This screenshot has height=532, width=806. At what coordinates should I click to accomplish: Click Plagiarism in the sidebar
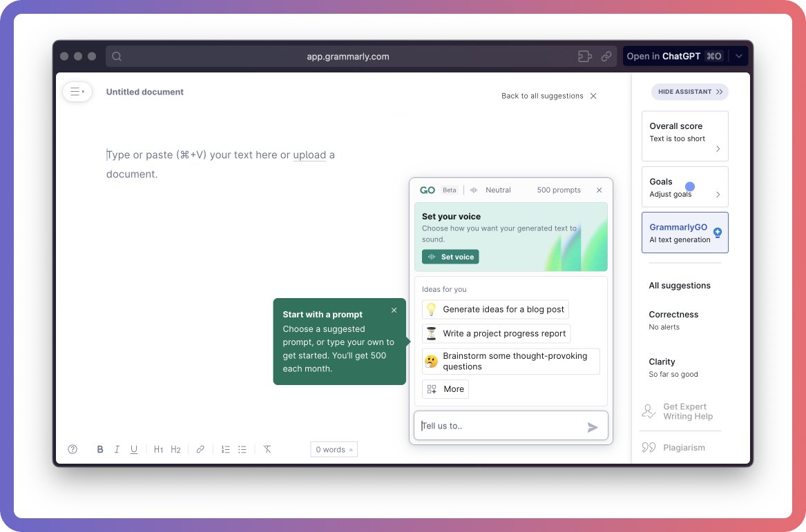click(x=684, y=448)
